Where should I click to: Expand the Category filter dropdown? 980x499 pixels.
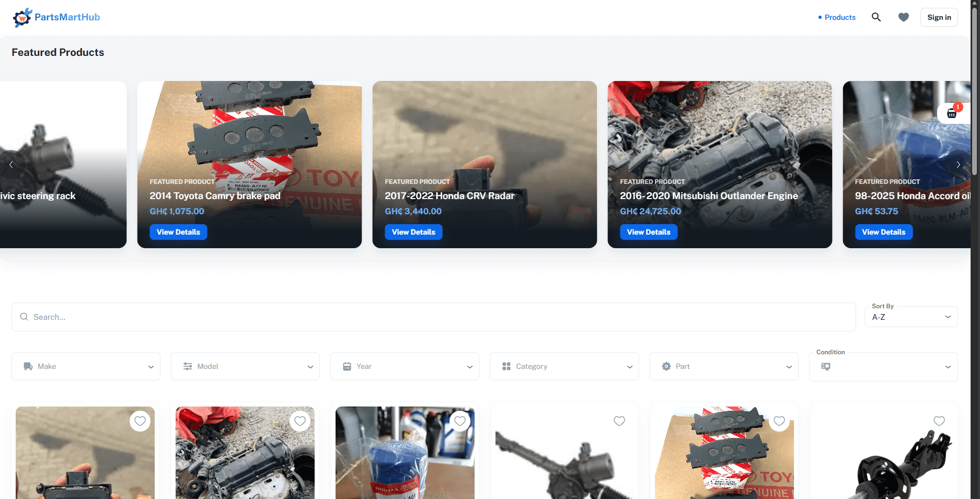[564, 366]
